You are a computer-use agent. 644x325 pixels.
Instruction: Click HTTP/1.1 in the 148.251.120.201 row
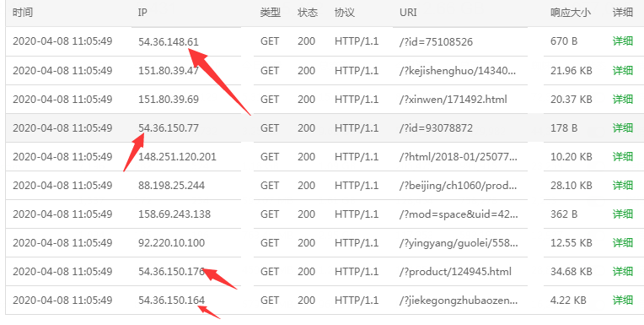click(x=357, y=157)
